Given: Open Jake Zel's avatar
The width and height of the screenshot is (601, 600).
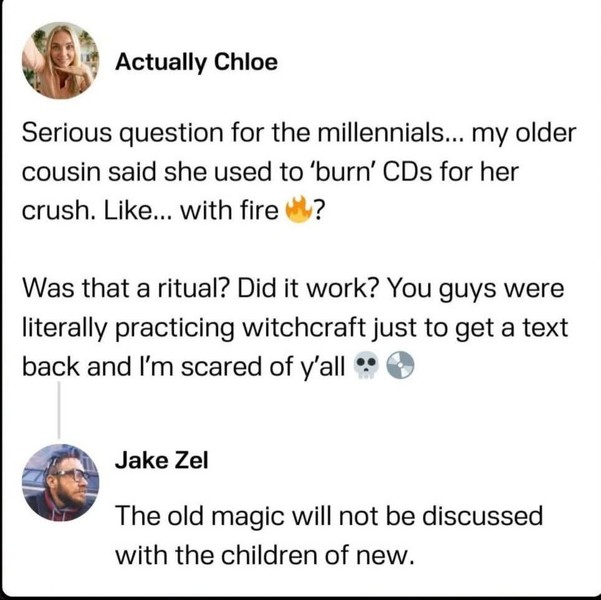Looking at the screenshot, I should coord(59,483).
